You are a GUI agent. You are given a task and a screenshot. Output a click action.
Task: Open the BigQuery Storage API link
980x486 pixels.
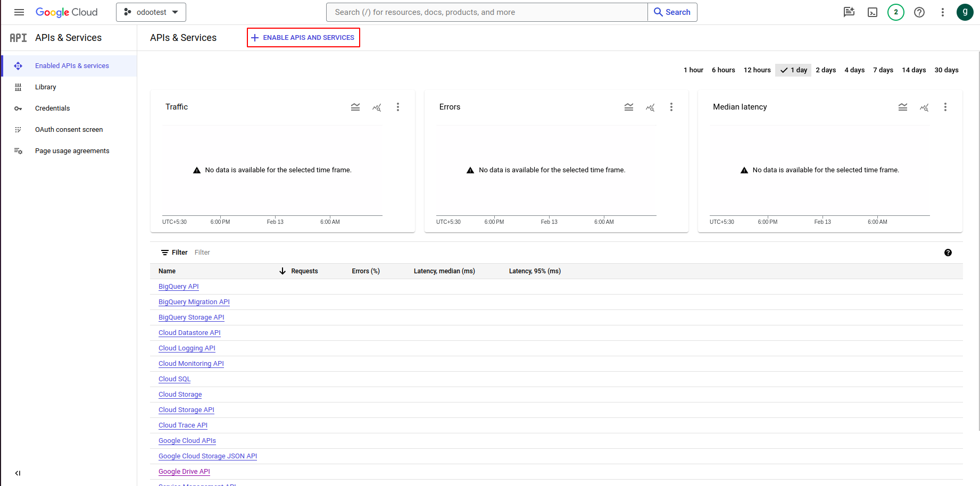pyautogui.click(x=192, y=317)
